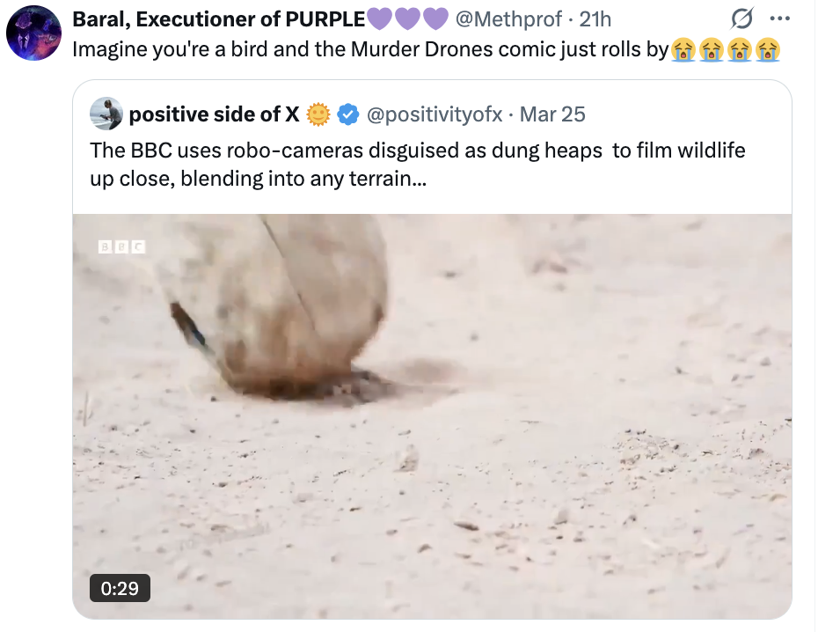Click the 0:29 video duration badge
The width and height of the screenshot is (840, 632).
click(120, 588)
